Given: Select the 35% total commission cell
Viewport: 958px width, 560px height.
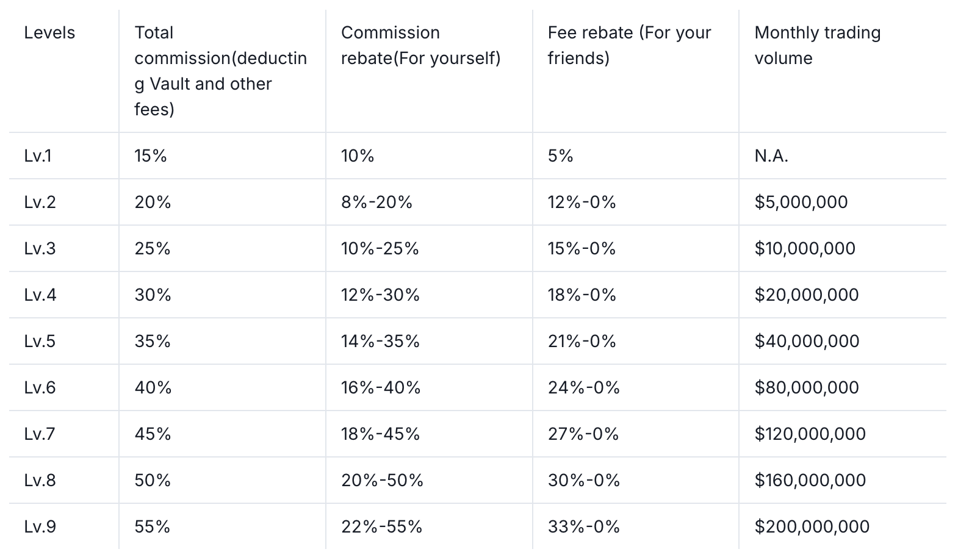Looking at the screenshot, I should coord(153,342).
